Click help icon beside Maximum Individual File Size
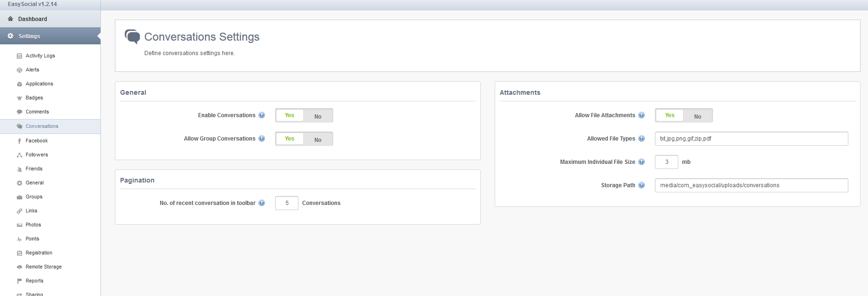This screenshot has height=296, width=868. [x=641, y=162]
